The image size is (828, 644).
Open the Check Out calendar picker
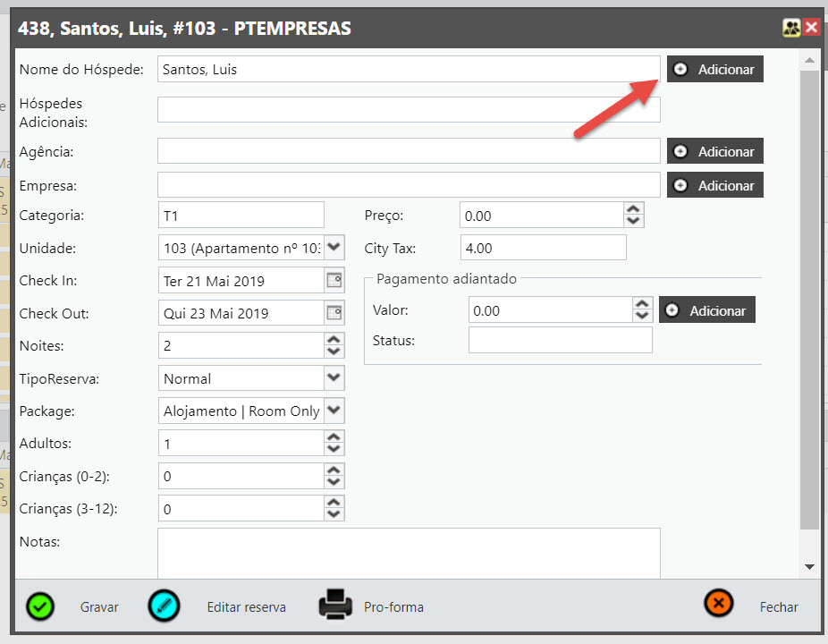[x=334, y=313]
